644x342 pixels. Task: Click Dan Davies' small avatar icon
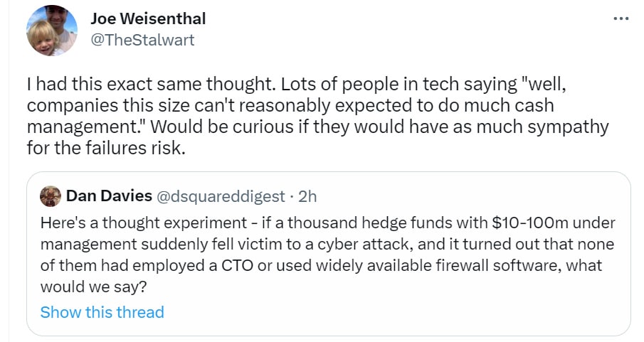click(x=50, y=196)
